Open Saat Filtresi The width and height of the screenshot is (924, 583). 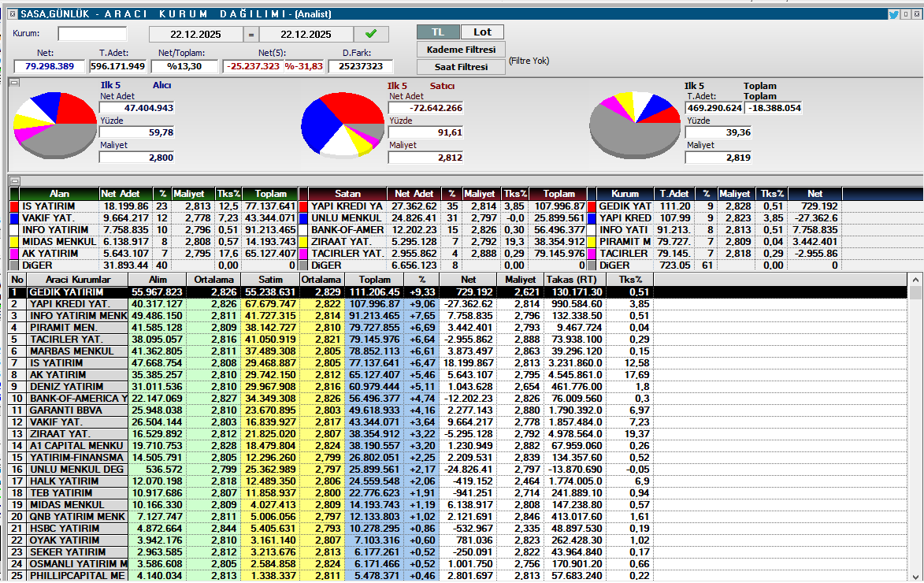coord(461,67)
